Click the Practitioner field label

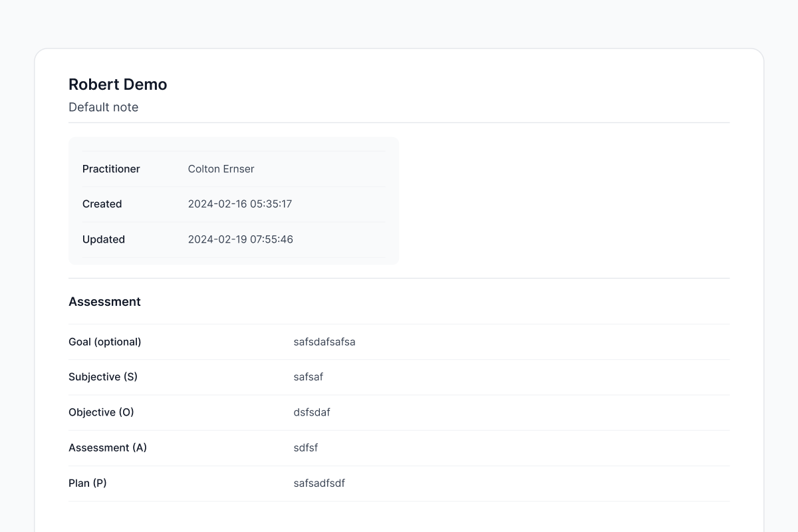[111, 169]
